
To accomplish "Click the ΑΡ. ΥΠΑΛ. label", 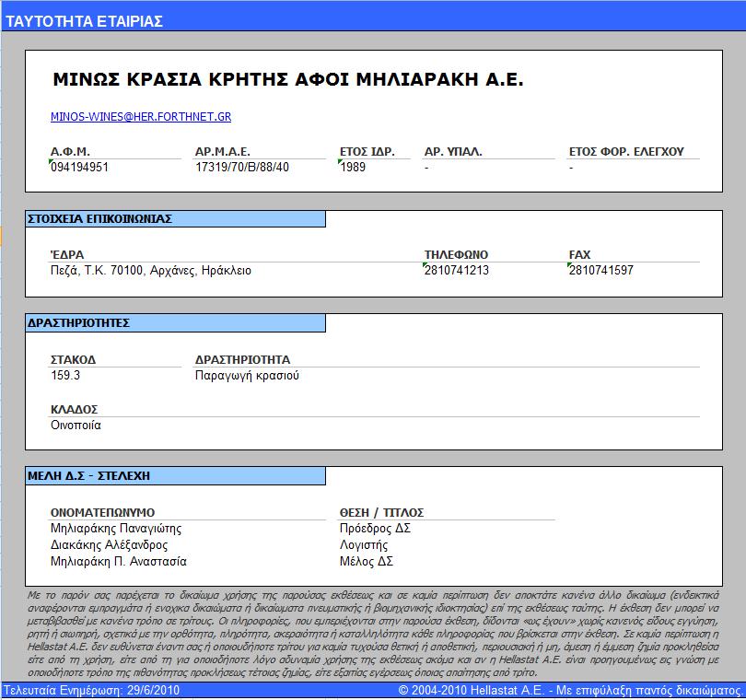I will coord(453,152).
